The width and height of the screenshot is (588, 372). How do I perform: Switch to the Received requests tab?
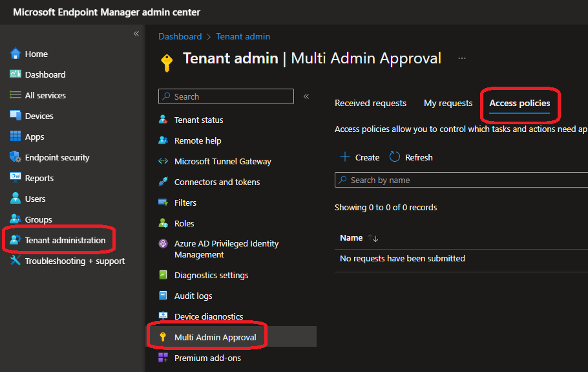click(370, 103)
